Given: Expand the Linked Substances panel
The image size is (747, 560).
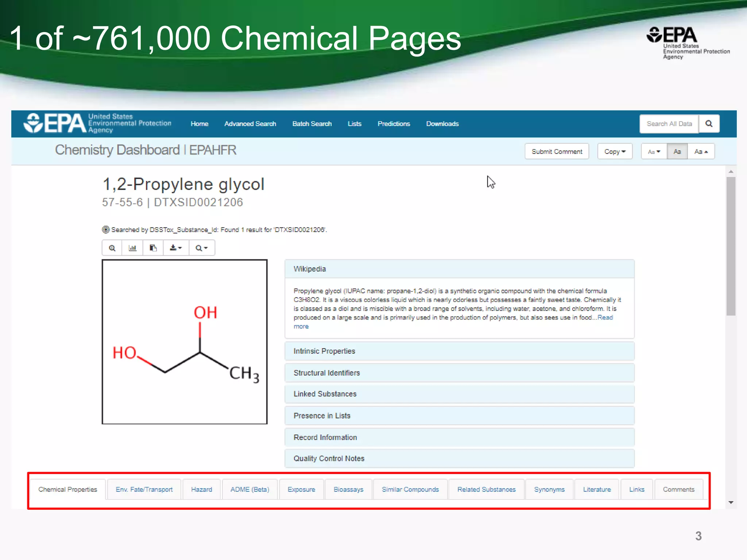Looking at the screenshot, I should pos(460,394).
